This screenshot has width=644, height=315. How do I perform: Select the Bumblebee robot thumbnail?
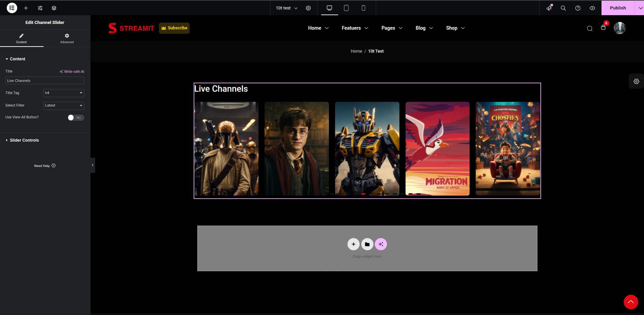pos(367,149)
